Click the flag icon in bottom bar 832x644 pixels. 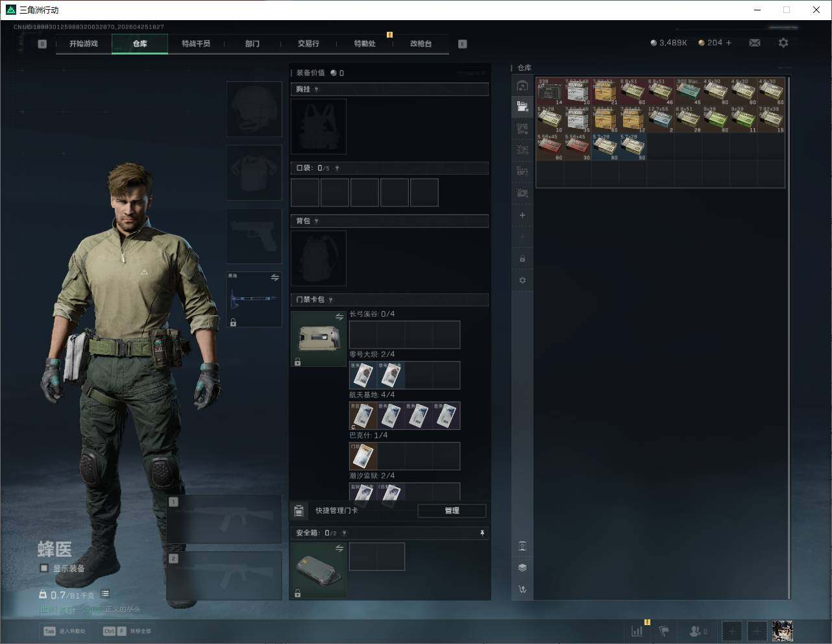click(x=664, y=631)
